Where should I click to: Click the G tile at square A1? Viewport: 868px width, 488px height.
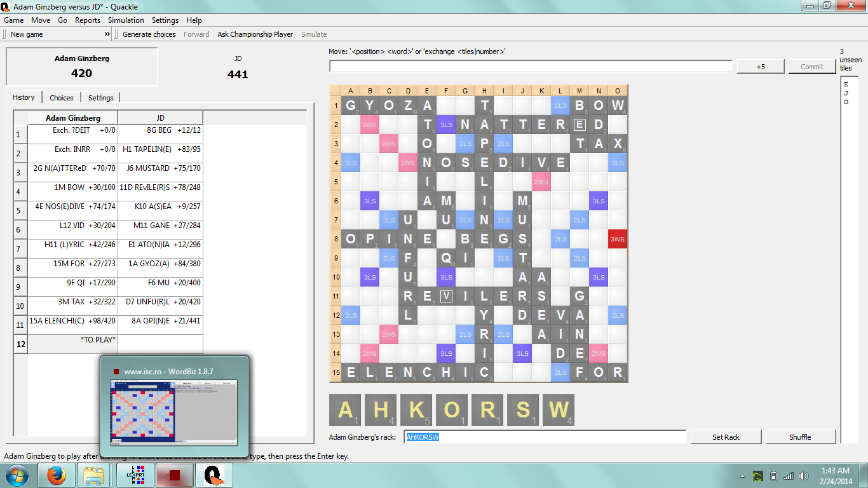point(351,105)
